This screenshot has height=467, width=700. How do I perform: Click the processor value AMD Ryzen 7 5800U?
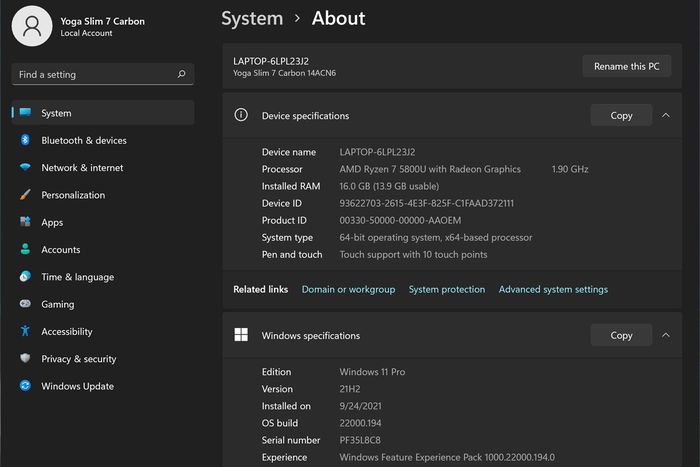430,169
